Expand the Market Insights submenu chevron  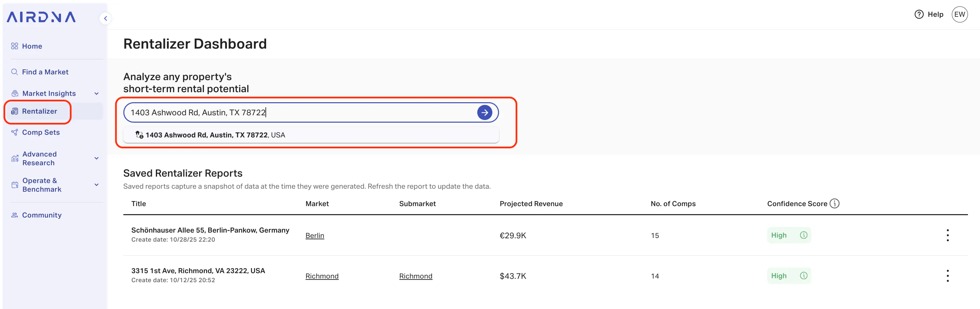pos(97,94)
